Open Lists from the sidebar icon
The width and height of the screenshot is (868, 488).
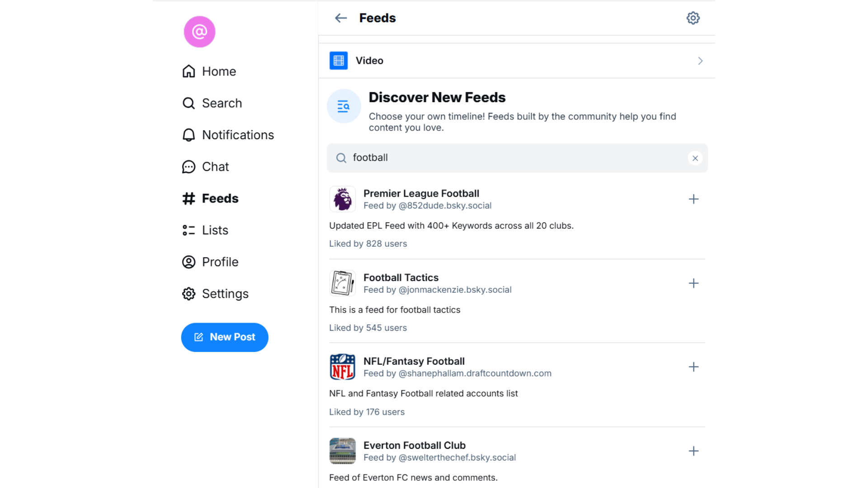189,230
